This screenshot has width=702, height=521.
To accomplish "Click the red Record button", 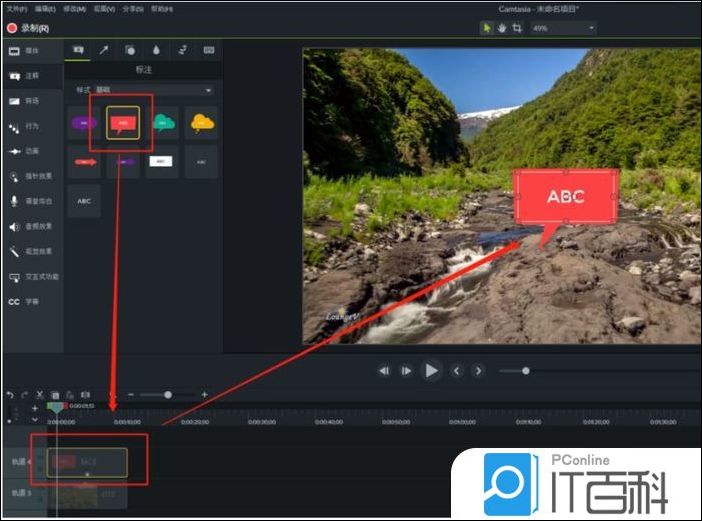I will pyautogui.click(x=28, y=28).
